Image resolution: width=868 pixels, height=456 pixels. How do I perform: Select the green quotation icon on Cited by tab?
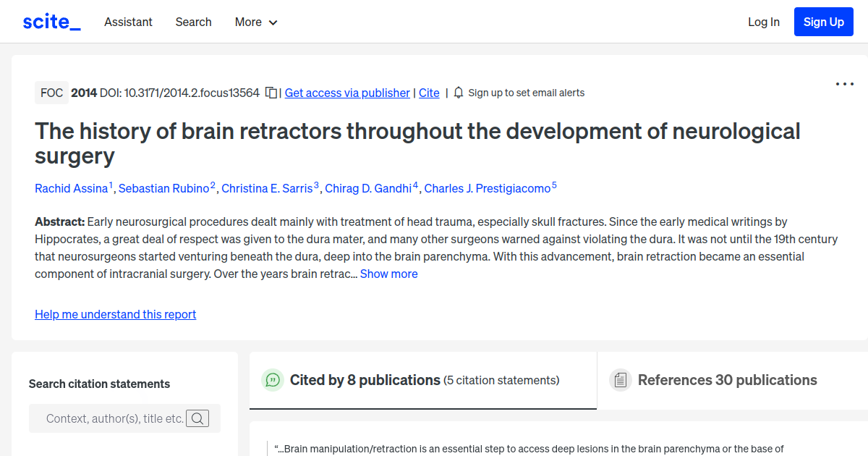tap(273, 379)
